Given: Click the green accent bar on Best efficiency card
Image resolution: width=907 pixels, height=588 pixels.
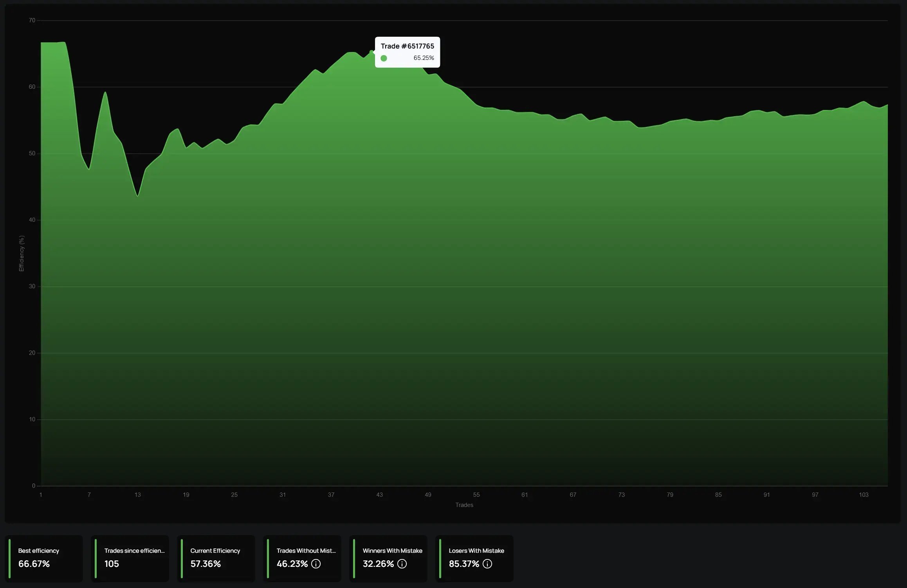Looking at the screenshot, I should tap(10, 558).
